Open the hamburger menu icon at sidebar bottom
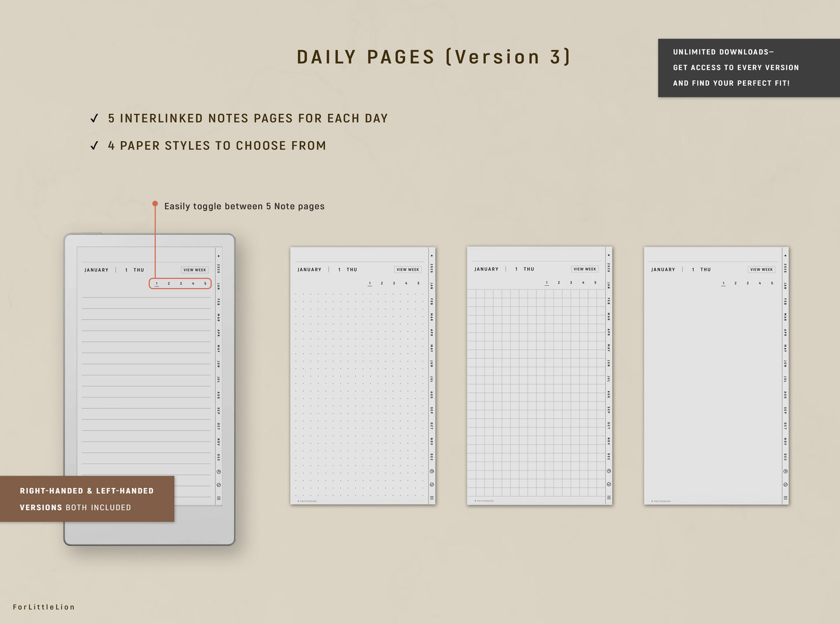840x624 pixels. coord(218,497)
